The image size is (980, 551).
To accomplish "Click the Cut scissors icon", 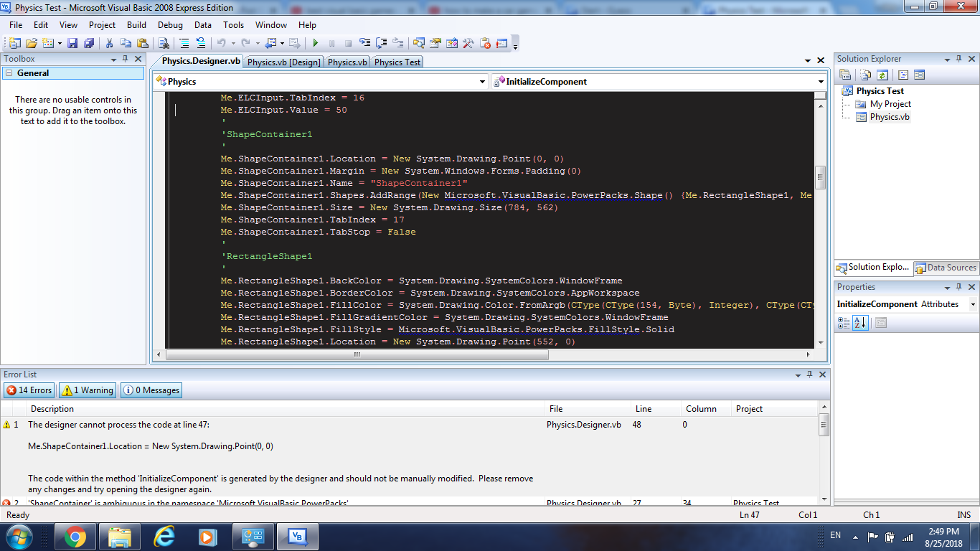I will (110, 43).
